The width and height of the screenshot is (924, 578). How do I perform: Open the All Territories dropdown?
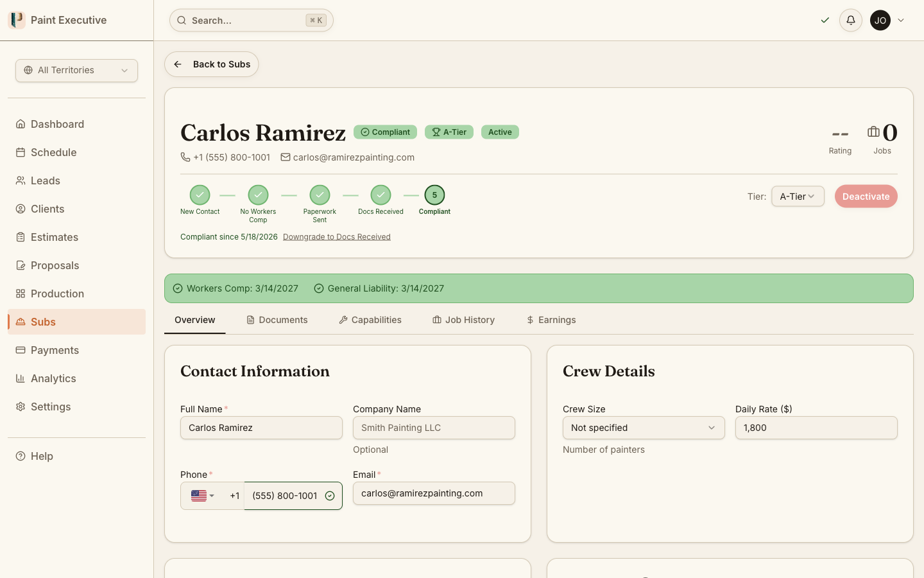[x=76, y=71]
